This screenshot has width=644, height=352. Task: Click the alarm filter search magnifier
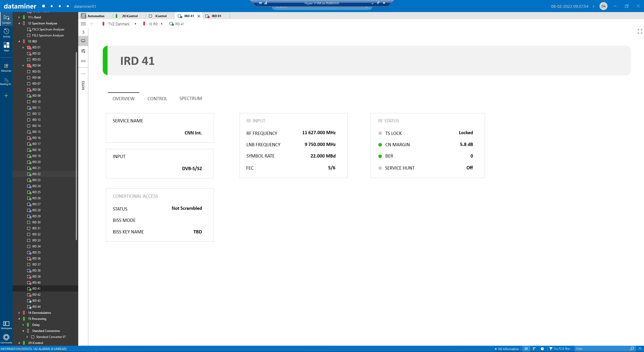click(632, 349)
